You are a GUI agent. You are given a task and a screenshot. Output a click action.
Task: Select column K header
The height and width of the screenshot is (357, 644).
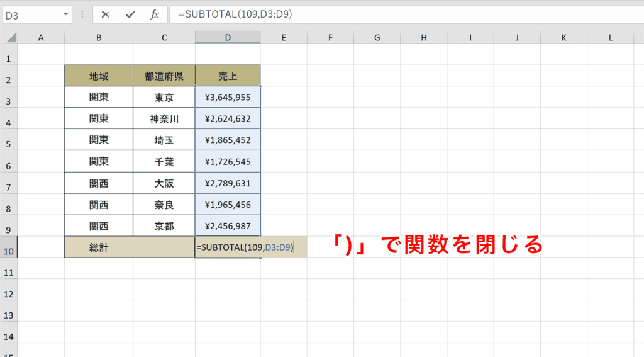pyautogui.click(x=563, y=37)
